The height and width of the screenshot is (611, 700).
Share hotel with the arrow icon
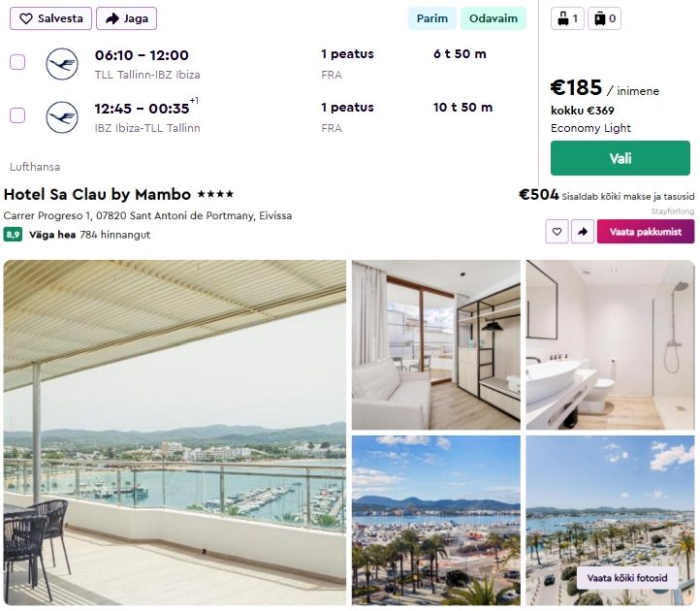[583, 232]
